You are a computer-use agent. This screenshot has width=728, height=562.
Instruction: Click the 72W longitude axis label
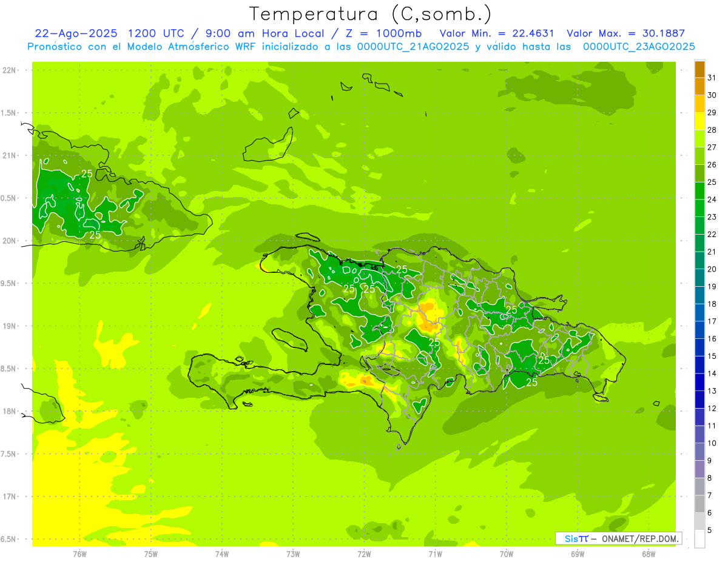click(364, 554)
